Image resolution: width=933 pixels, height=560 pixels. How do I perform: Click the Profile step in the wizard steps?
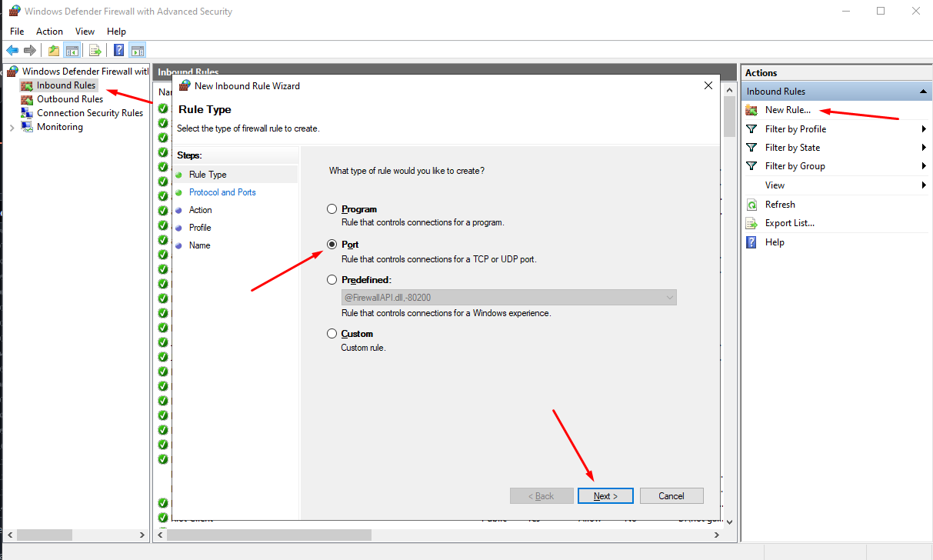click(200, 228)
